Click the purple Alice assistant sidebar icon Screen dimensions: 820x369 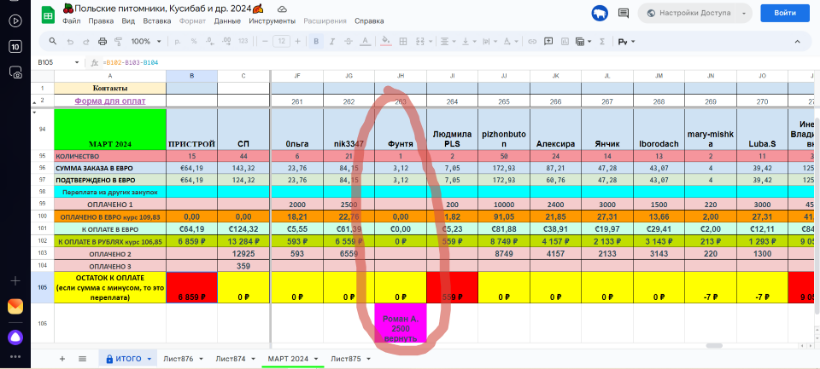(15, 337)
